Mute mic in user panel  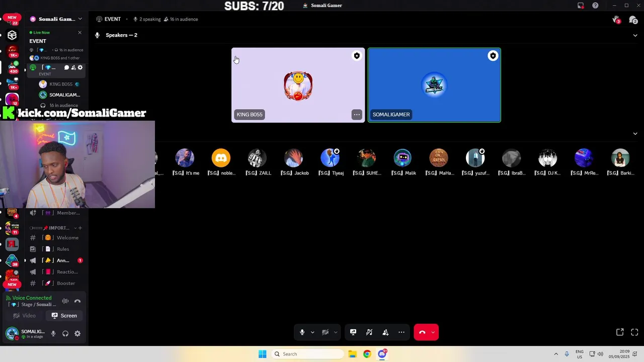53,333
